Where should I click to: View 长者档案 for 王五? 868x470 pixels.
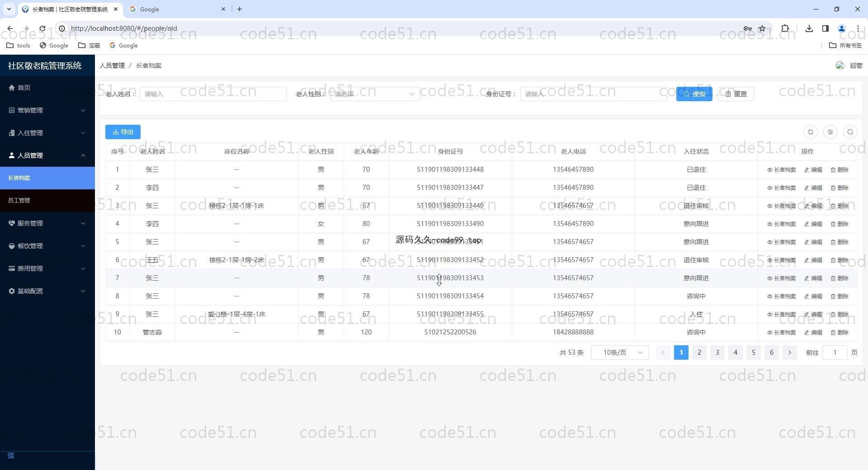(781, 260)
